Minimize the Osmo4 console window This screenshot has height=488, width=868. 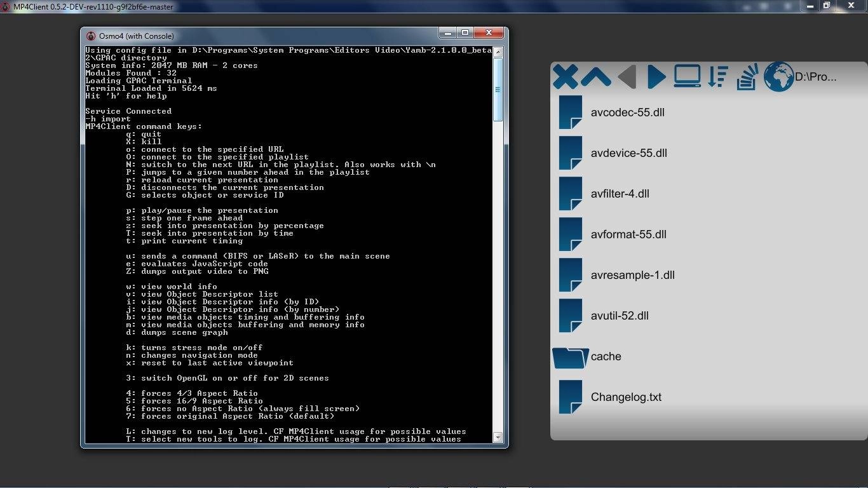(447, 33)
